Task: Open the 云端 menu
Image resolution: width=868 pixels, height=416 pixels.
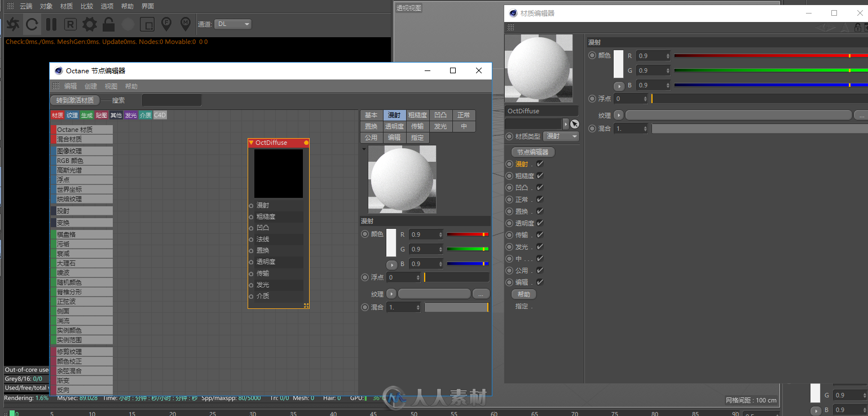Action: 26,6
